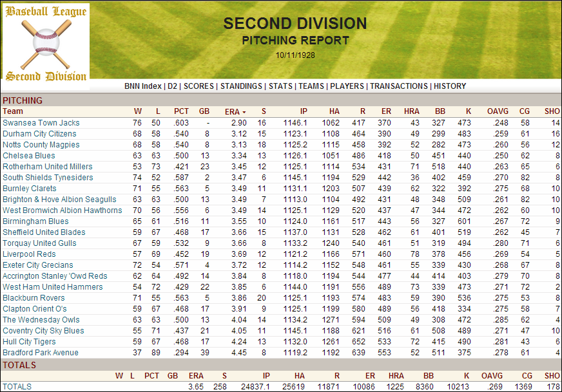Open Rotherham United Millers team page

48,167
